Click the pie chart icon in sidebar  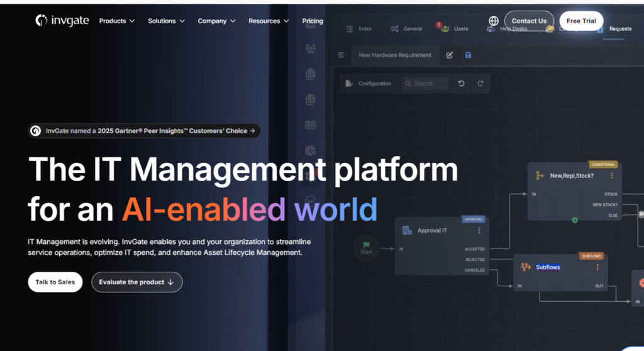click(311, 150)
